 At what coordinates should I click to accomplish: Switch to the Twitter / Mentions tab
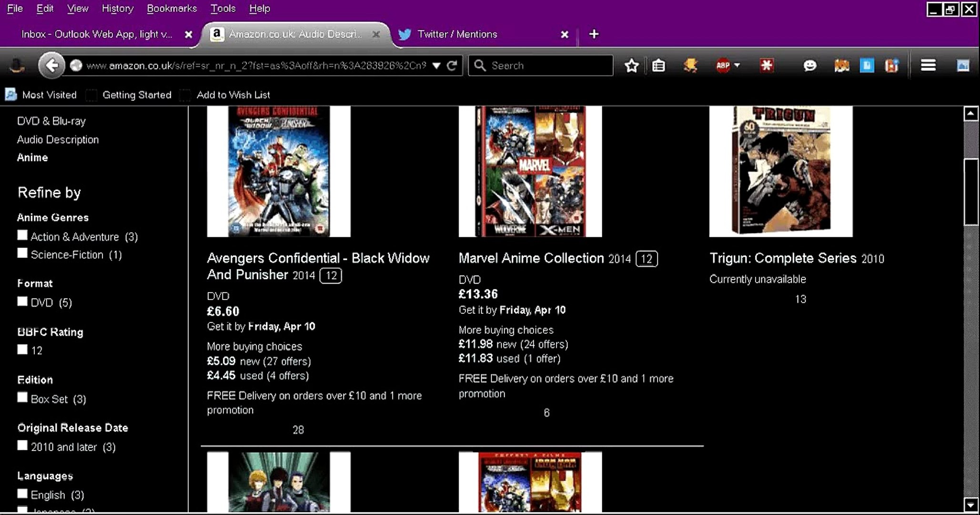tap(456, 34)
